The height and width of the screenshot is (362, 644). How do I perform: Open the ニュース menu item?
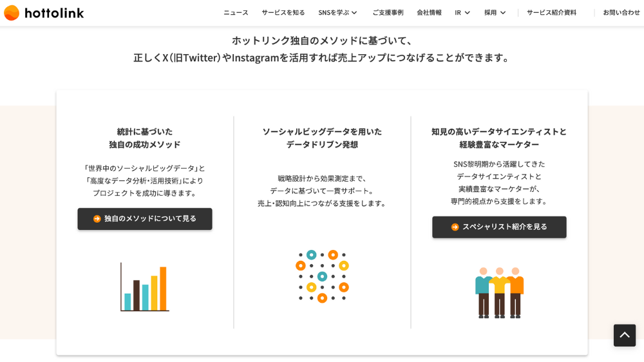(x=236, y=13)
